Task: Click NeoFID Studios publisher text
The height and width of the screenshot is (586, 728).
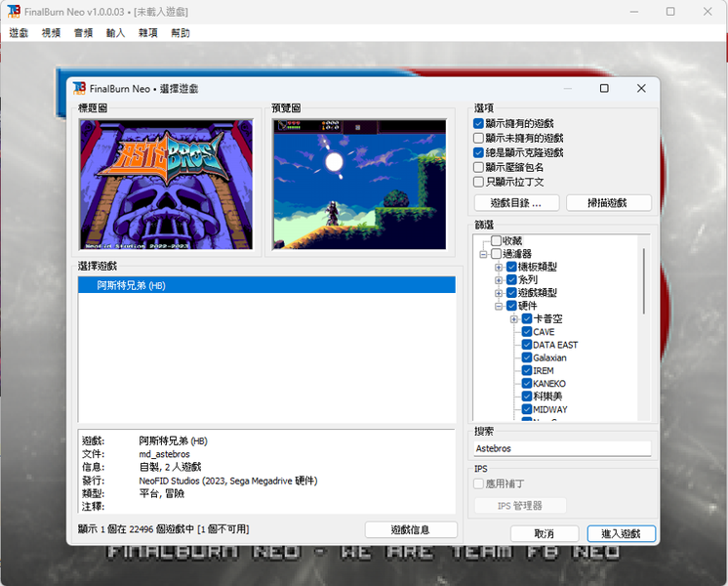Action: tap(170, 481)
